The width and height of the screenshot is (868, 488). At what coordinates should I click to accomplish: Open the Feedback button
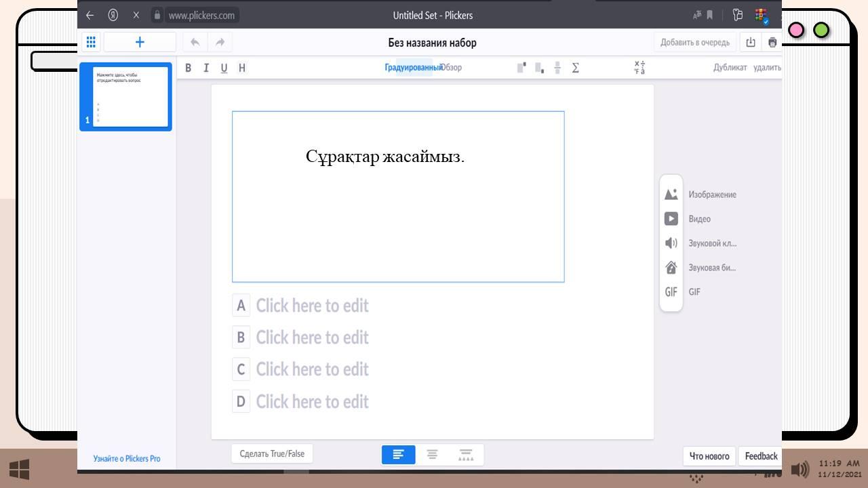point(761,456)
